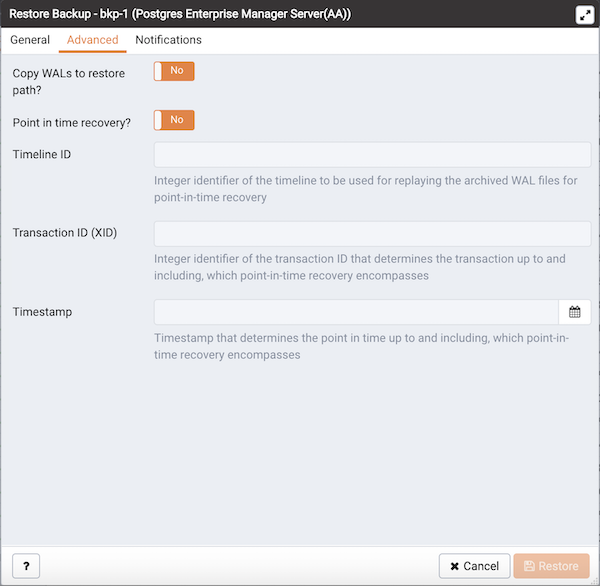Switch to the General tab

click(x=30, y=40)
